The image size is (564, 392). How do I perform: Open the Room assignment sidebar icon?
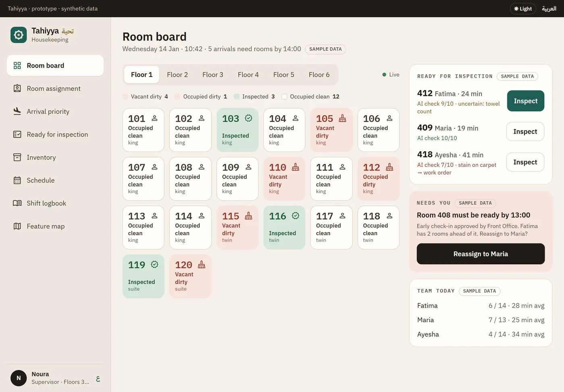[17, 88]
